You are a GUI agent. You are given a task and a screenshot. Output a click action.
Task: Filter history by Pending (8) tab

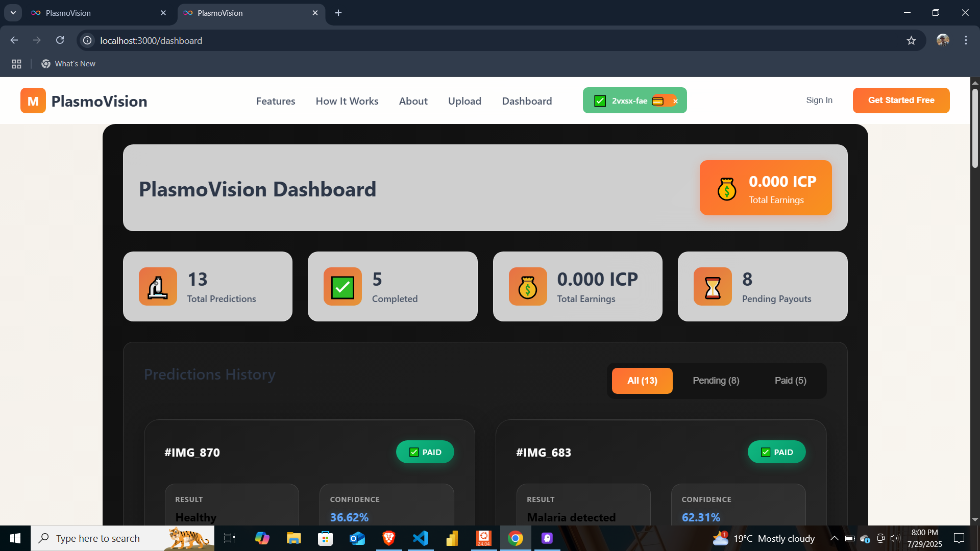click(716, 381)
